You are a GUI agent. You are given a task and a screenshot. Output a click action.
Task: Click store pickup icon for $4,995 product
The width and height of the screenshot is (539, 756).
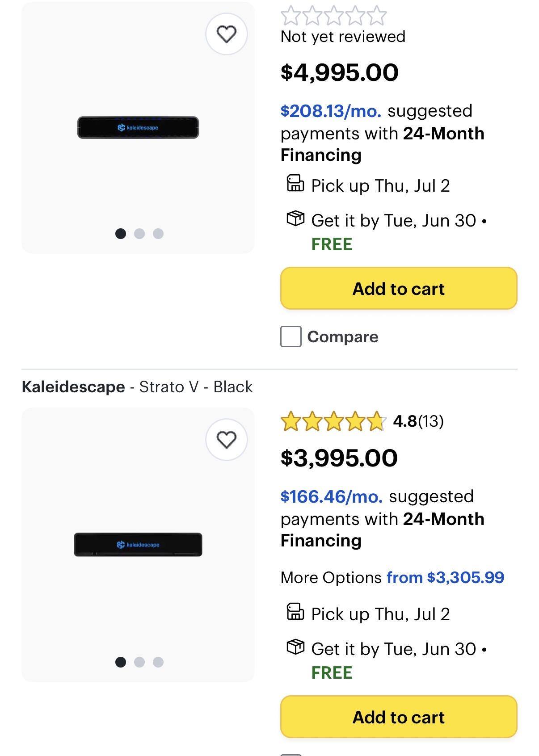point(295,184)
